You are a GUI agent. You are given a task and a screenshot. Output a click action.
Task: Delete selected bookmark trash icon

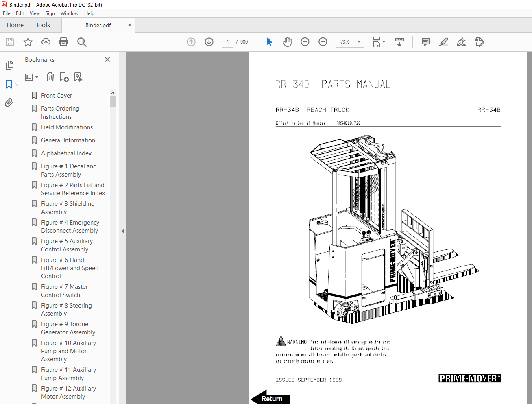pyautogui.click(x=50, y=77)
